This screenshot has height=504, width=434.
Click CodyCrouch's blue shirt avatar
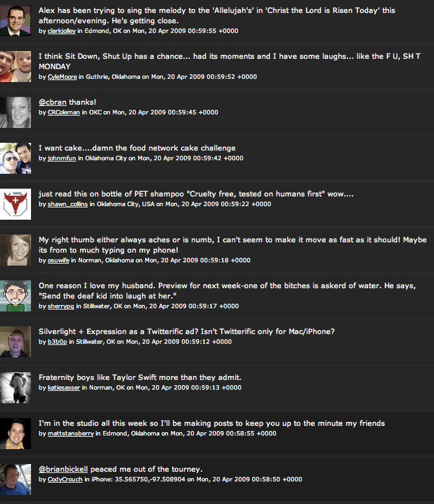tap(15, 479)
